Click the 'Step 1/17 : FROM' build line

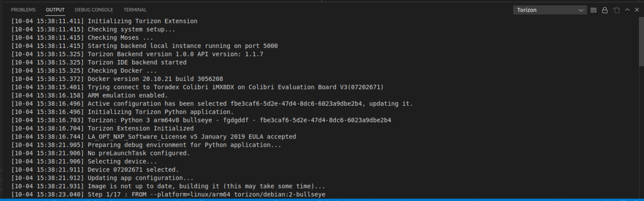[168, 194]
